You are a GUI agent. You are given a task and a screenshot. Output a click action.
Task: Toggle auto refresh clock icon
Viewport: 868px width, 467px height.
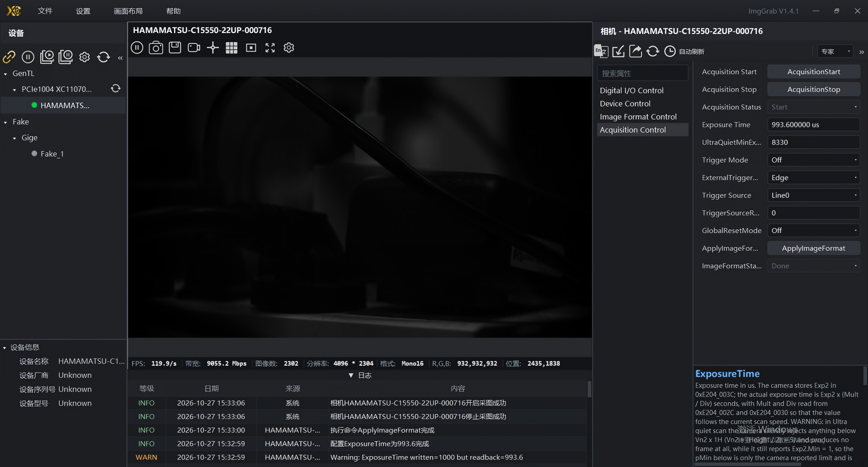pos(670,51)
